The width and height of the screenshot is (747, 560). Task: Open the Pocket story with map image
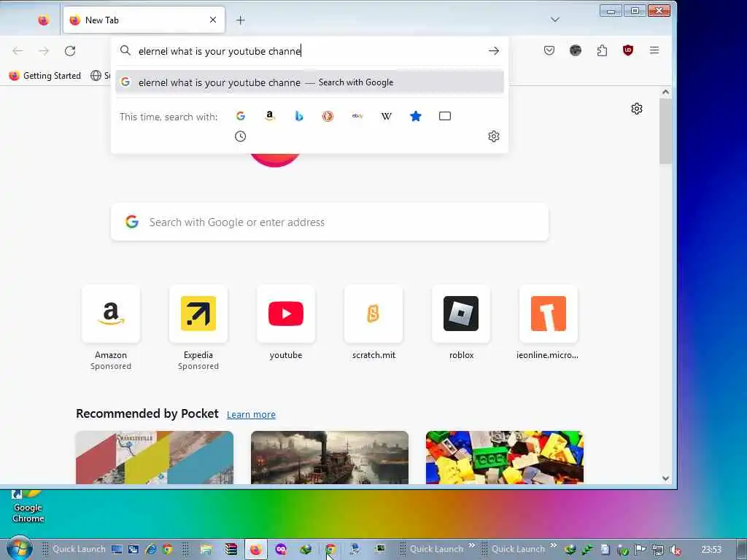(x=155, y=458)
